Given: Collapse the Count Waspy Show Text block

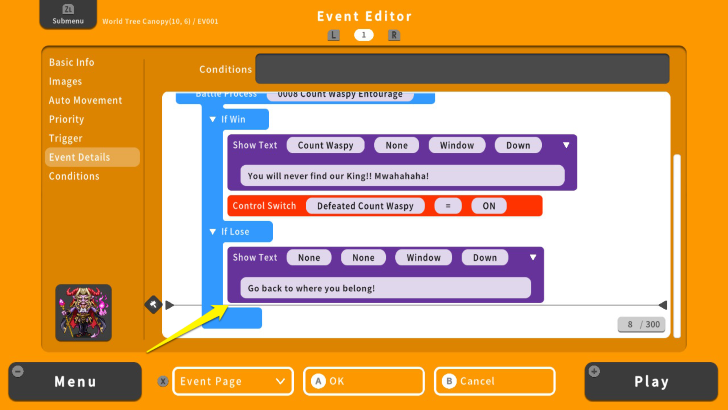Looking at the screenshot, I should [566, 145].
